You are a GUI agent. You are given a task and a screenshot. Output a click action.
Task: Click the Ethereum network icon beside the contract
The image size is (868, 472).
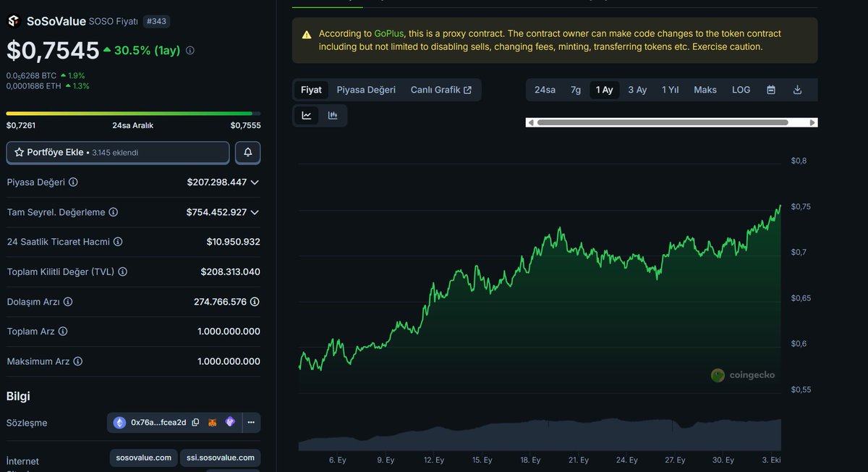click(119, 422)
